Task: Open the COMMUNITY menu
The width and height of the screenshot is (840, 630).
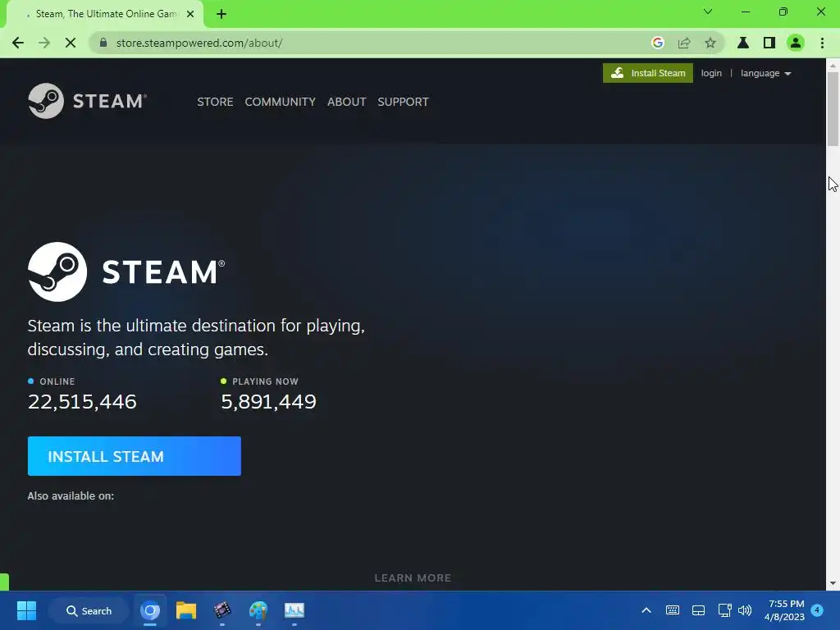Action: [x=281, y=102]
